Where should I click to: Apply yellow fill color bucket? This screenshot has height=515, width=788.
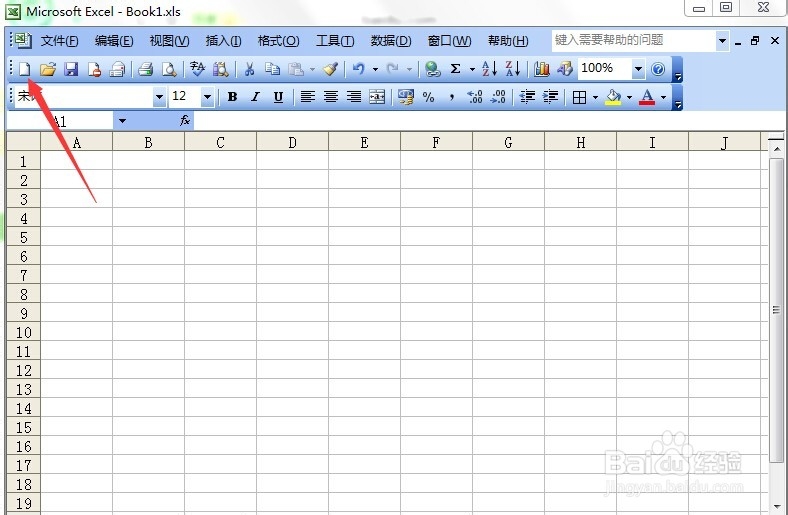613,96
